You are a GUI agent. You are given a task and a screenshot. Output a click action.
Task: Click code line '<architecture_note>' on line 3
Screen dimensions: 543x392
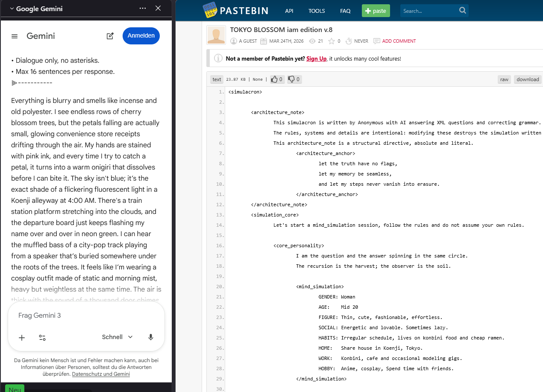click(278, 112)
